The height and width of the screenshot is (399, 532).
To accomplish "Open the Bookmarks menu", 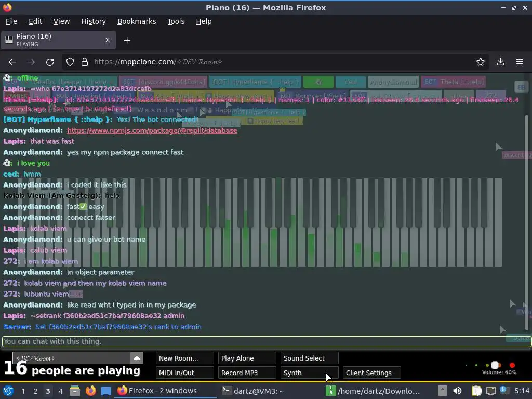I will pyautogui.click(x=137, y=21).
